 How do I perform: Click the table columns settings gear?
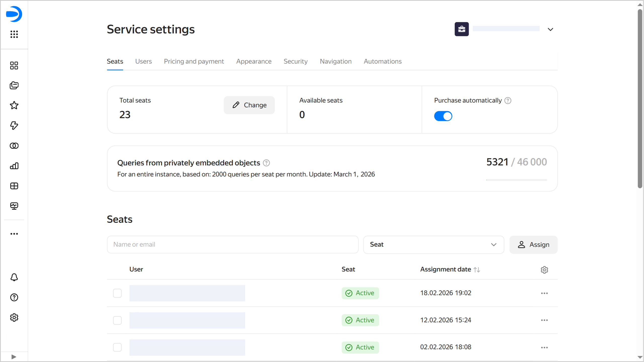[544, 270]
